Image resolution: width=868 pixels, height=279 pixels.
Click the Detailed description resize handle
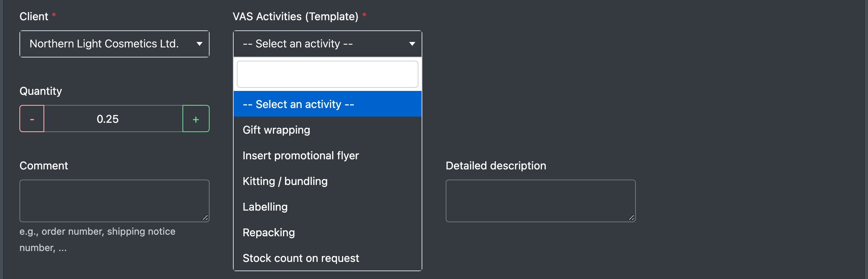click(632, 218)
